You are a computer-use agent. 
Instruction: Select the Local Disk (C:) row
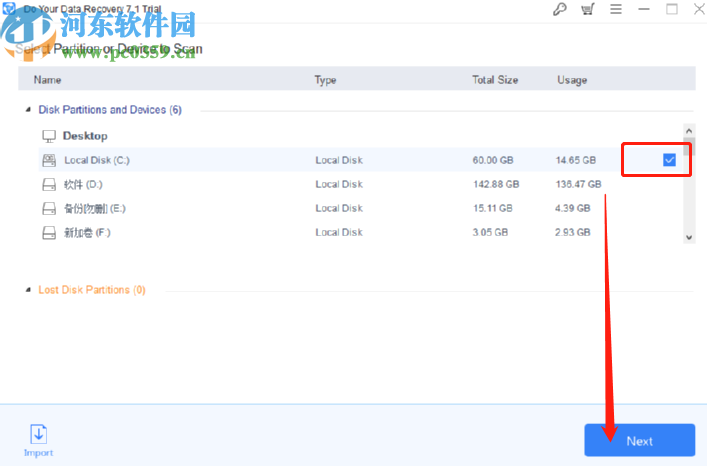click(x=361, y=160)
